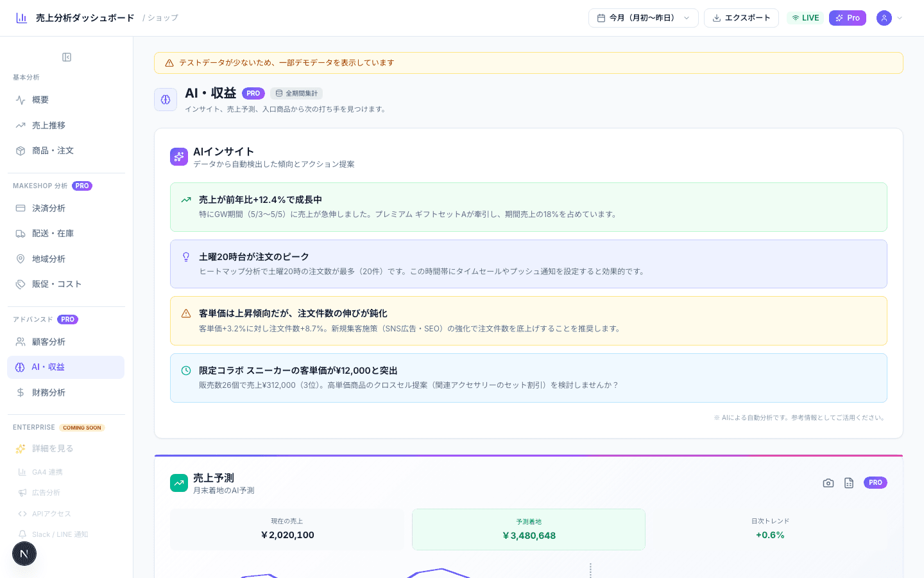
Task: Click the warning icon in demo data banner
Action: pyautogui.click(x=169, y=63)
